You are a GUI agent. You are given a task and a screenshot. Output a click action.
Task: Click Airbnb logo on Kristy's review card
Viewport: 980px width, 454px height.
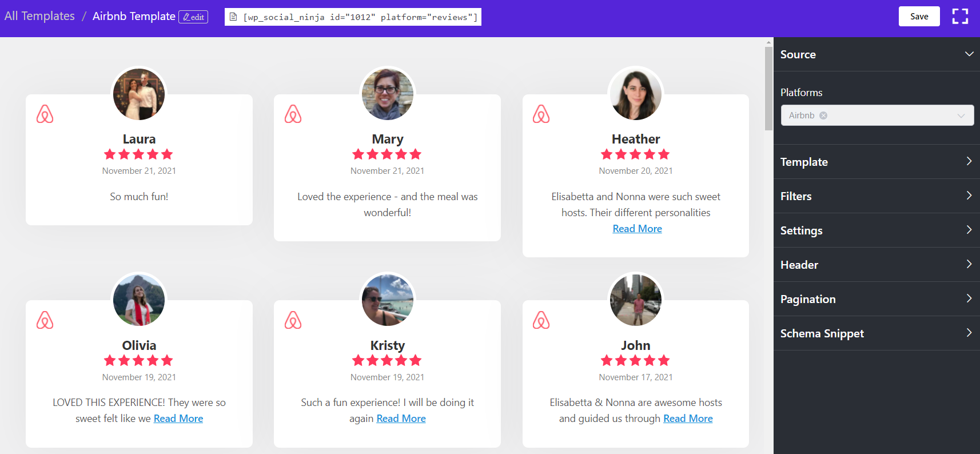tap(293, 320)
